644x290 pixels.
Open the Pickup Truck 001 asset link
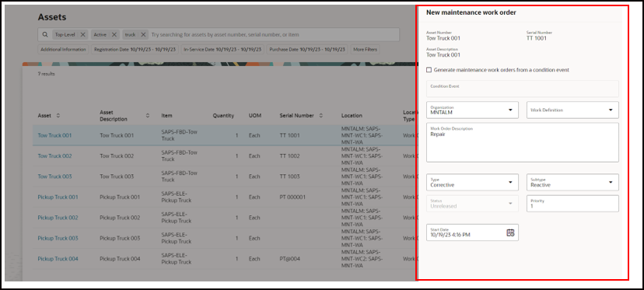click(x=58, y=197)
